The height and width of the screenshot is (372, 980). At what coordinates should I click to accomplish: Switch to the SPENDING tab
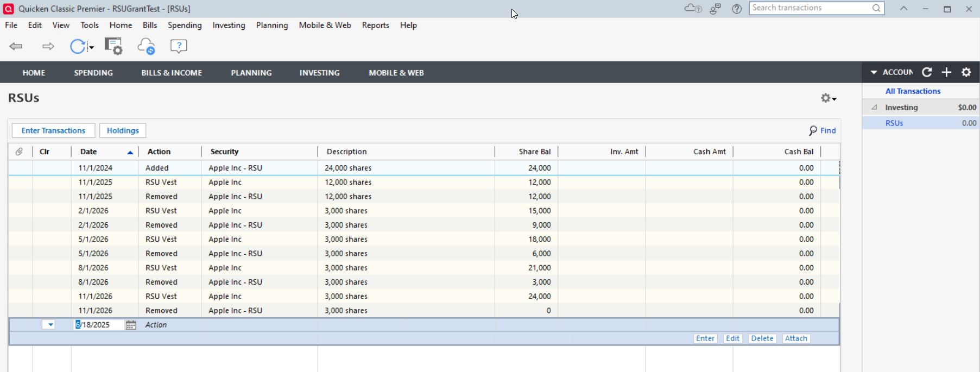point(93,73)
